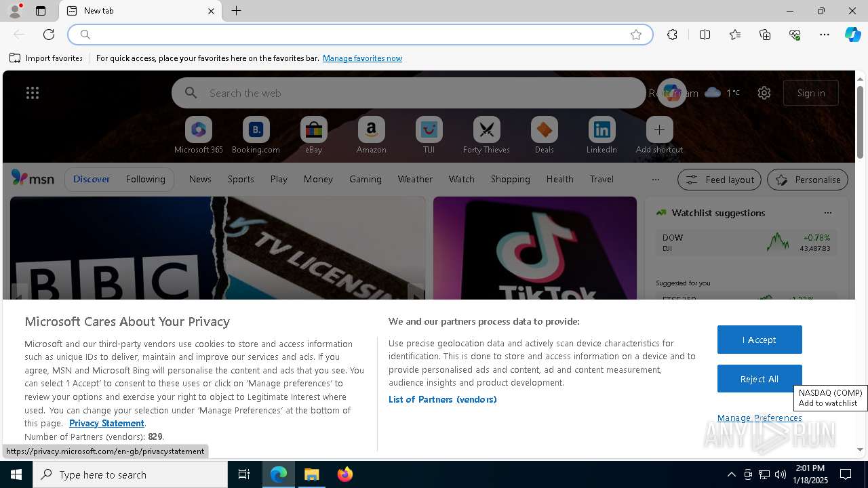
Task: Toggle split screen view
Action: (x=705, y=35)
